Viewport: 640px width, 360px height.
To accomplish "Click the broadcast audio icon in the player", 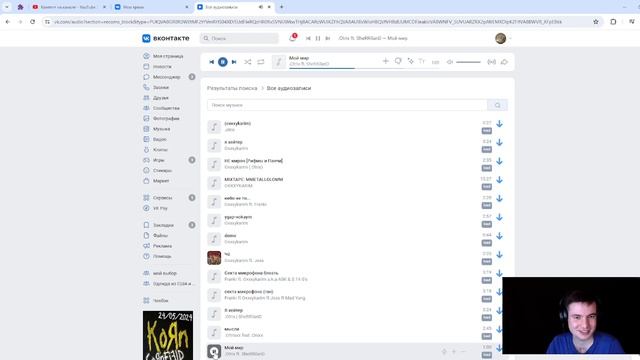I will tap(491, 62).
